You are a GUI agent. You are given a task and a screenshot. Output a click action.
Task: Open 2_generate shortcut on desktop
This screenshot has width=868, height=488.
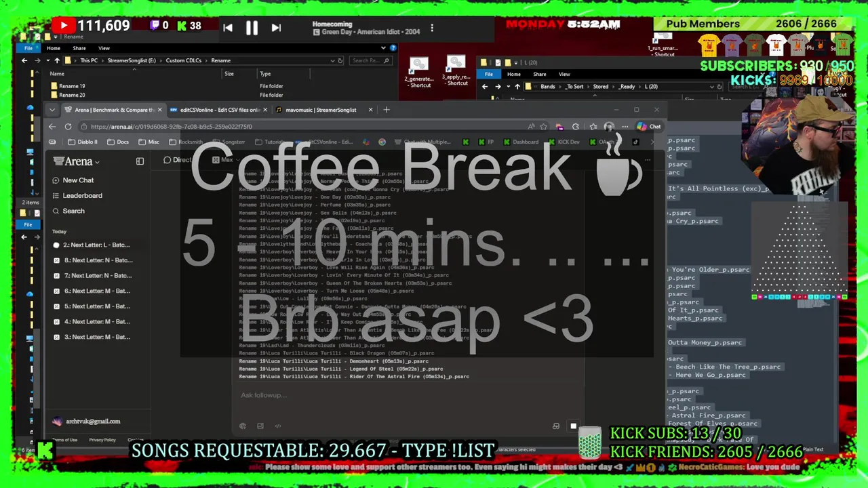419,73
